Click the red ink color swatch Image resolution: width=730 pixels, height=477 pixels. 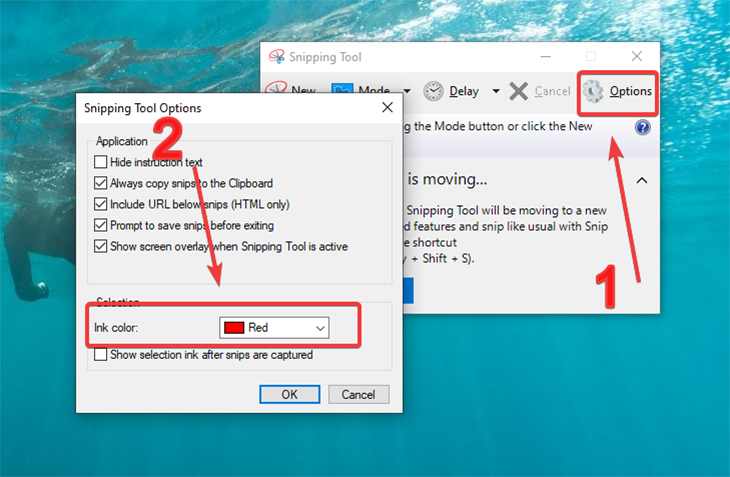[234, 328]
